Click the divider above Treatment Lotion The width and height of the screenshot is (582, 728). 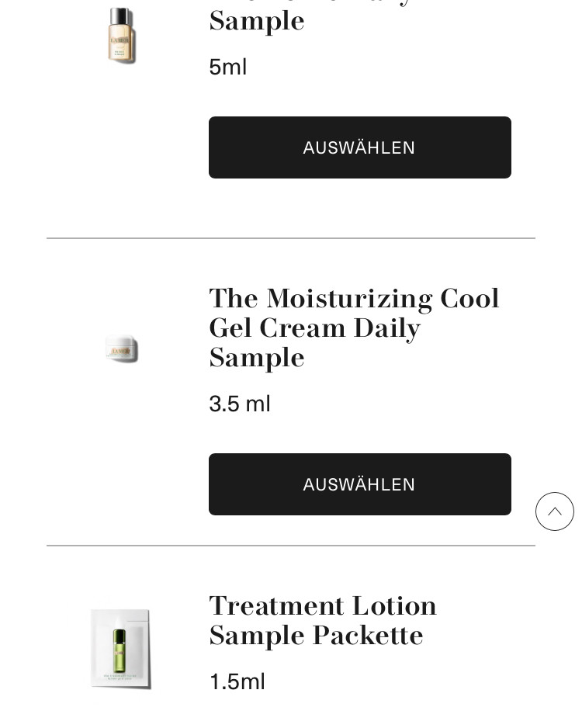tap(291, 546)
